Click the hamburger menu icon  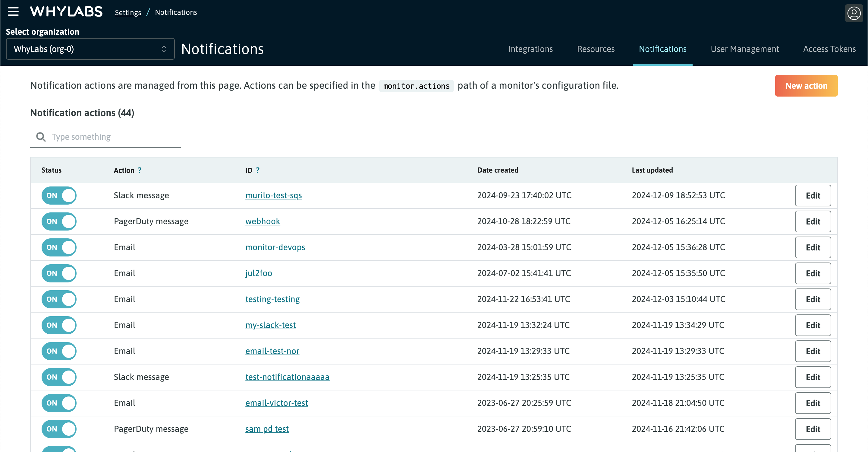coord(14,11)
